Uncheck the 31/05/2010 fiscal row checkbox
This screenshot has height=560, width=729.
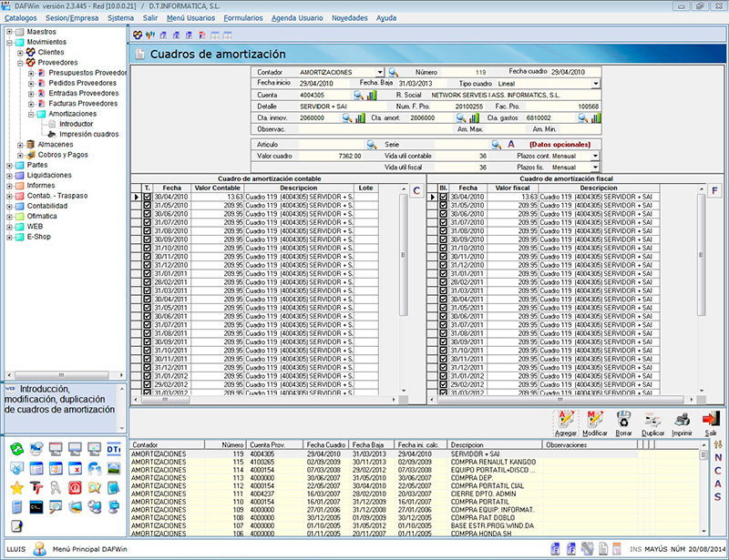(444, 205)
